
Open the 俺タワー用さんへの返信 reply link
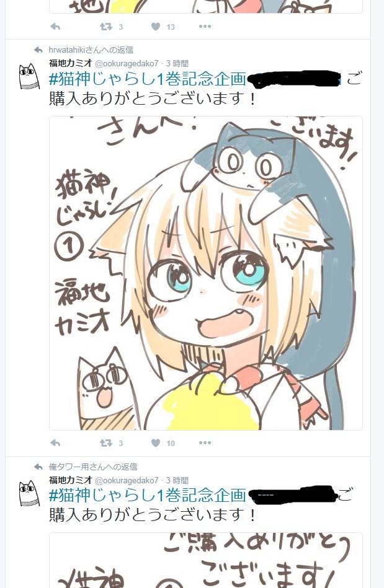[x=92, y=467]
